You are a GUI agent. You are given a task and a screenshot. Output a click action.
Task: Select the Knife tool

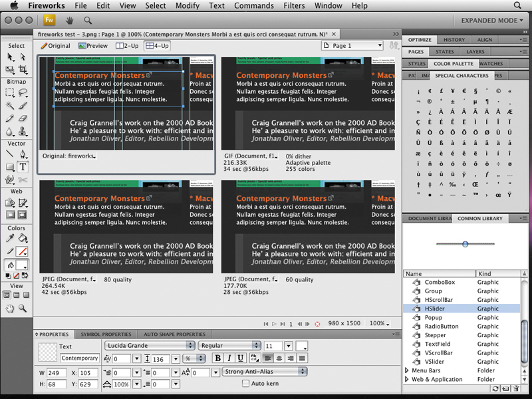pyautogui.click(x=23, y=180)
